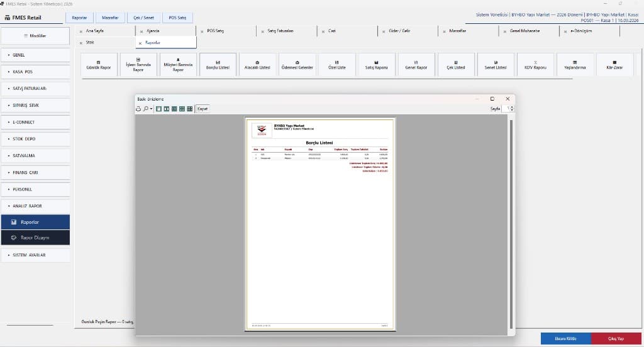Click the Masraflar top shortcut button

point(110,18)
